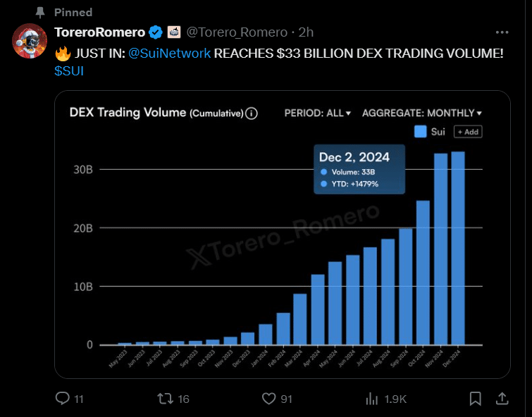Expand the PERIOD: ALL dropdown
Screen dimensions: 532x417
(x=318, y=113)
